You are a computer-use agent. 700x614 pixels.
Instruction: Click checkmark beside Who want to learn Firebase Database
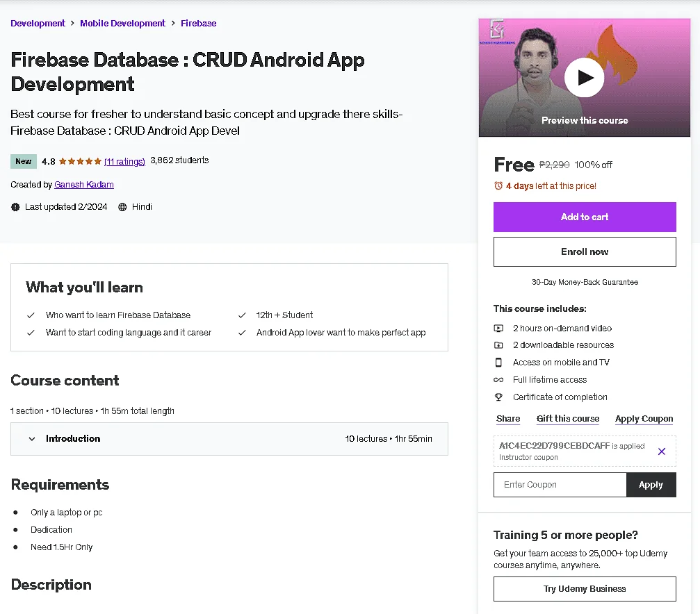[31, 315]
